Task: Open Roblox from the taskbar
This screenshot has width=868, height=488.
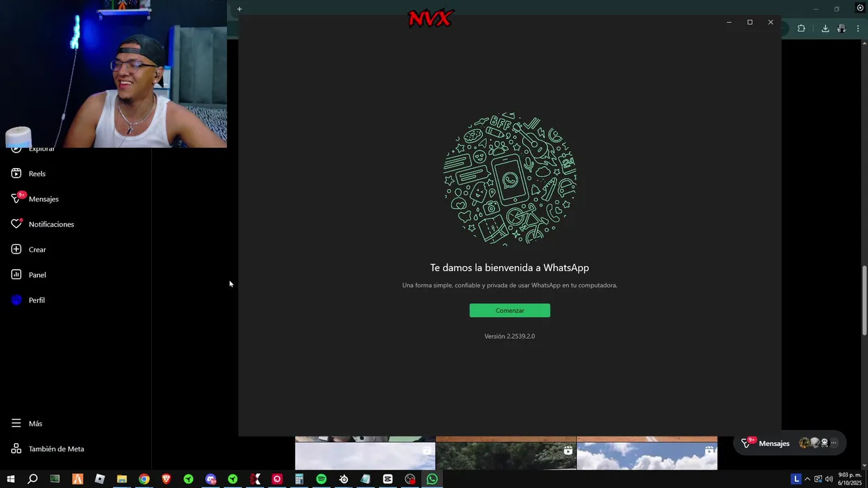Action: 100,479
